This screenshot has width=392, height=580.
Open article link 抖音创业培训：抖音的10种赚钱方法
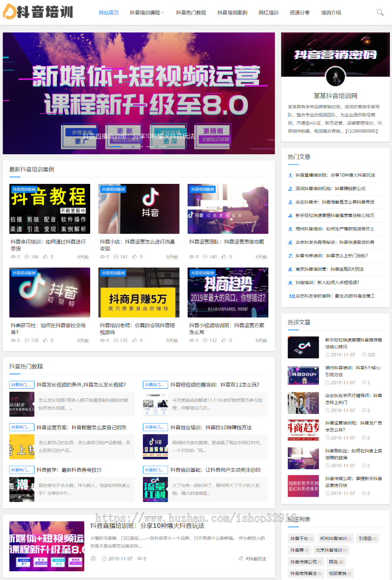(x=211, y=427)
